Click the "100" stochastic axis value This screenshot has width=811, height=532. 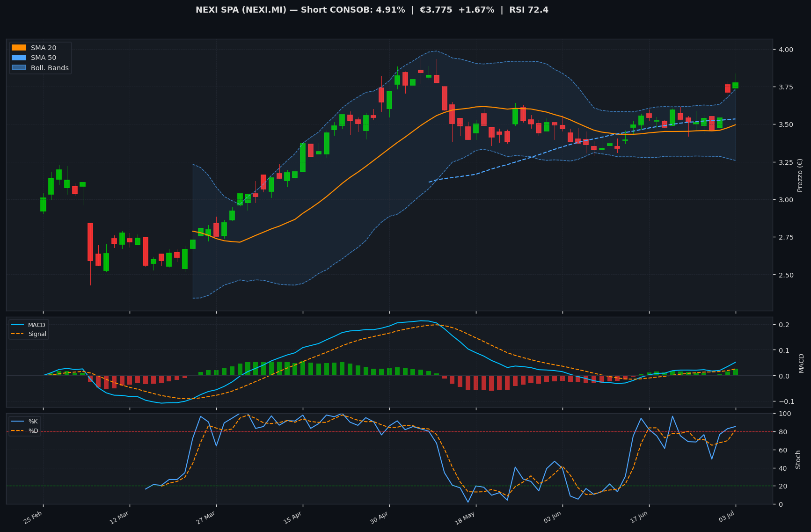[x=784, y=414]
